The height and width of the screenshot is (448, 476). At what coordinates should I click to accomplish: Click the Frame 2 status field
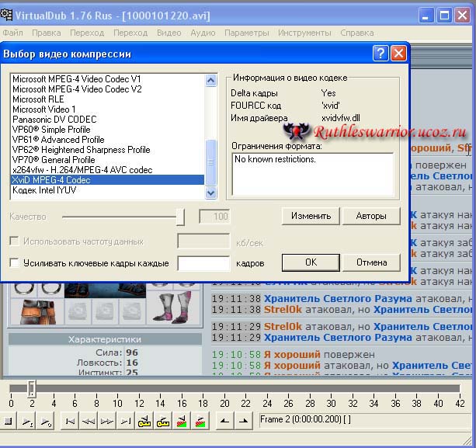pyautogui.click(x=366, y=420)
